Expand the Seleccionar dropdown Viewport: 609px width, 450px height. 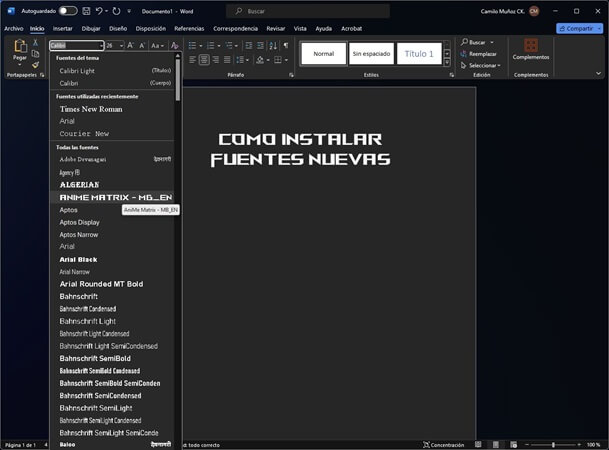(x=499, y=66)
